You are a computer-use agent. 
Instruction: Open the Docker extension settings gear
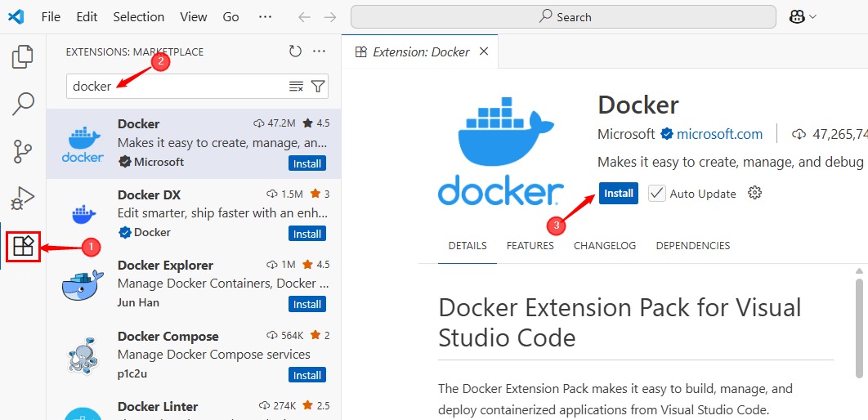pyautogui.click(x=755, y=193)
